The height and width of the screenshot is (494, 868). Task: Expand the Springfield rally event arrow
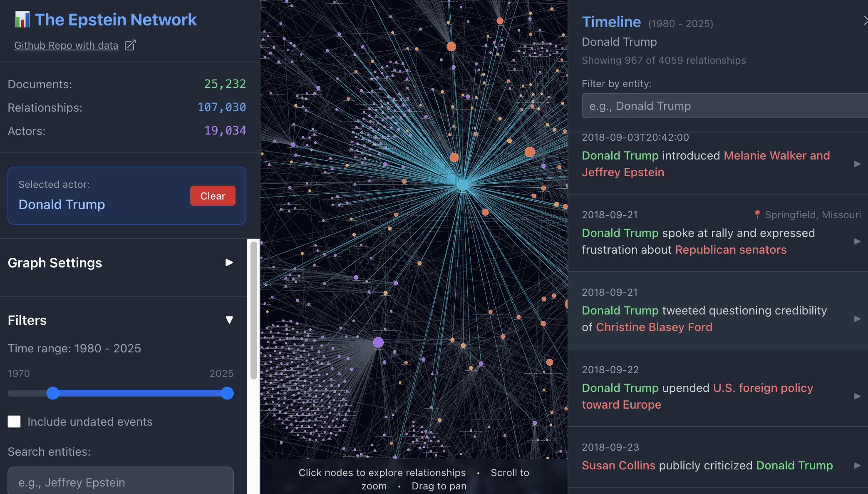tap(857, 241)
